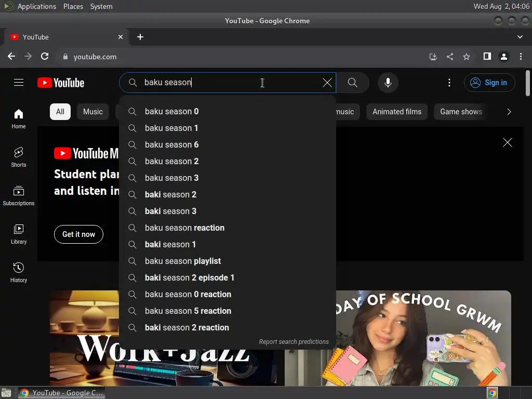Open Shorts in the sidebar

pos(19,157)
